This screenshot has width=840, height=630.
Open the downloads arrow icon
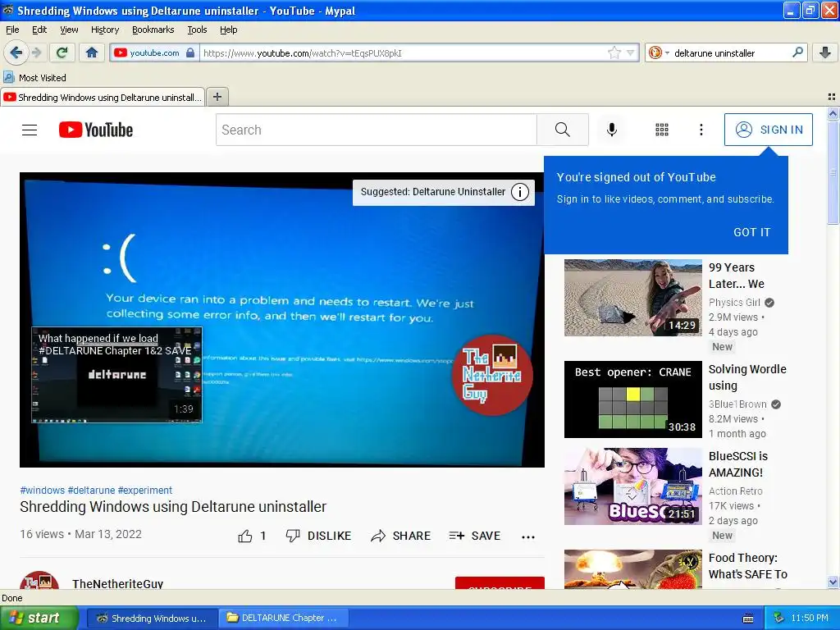[x=825, y=52]
